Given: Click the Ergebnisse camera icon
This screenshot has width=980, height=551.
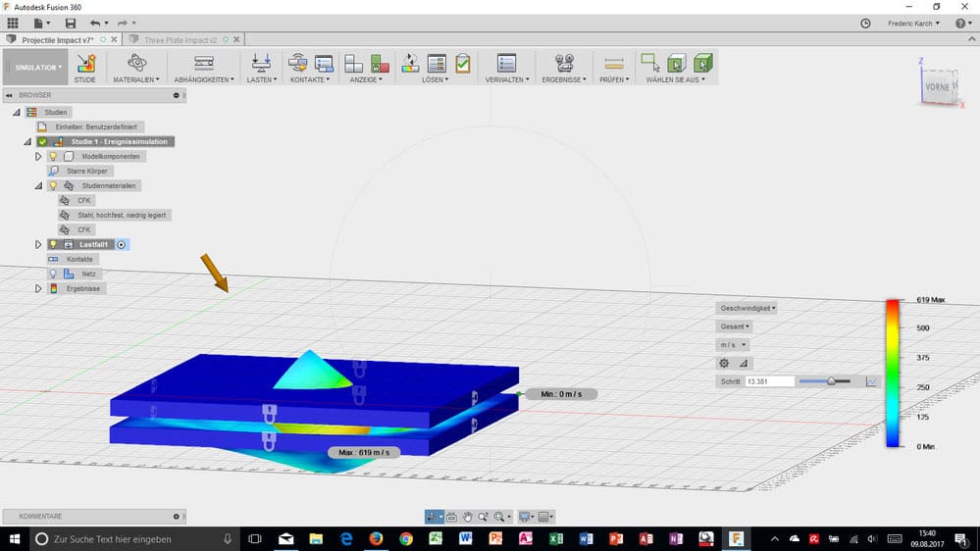Looking at the screenshot, I should 564,63.
